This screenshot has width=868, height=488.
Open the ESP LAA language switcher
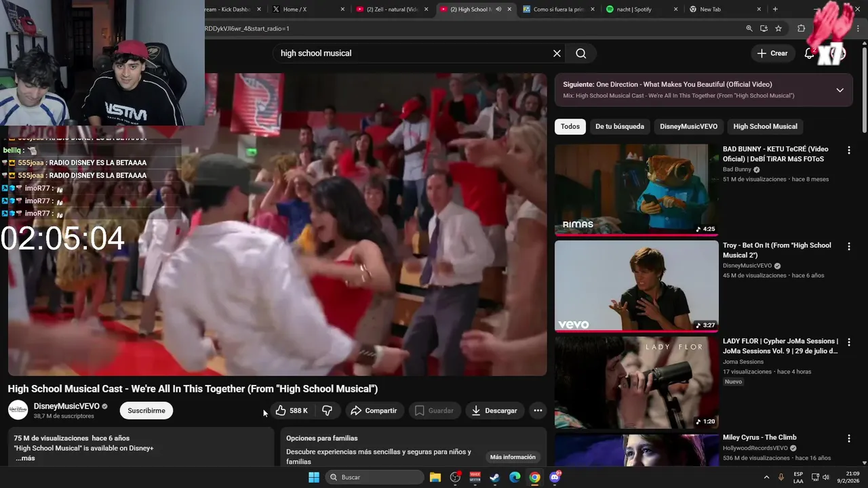tap(798, 477)
